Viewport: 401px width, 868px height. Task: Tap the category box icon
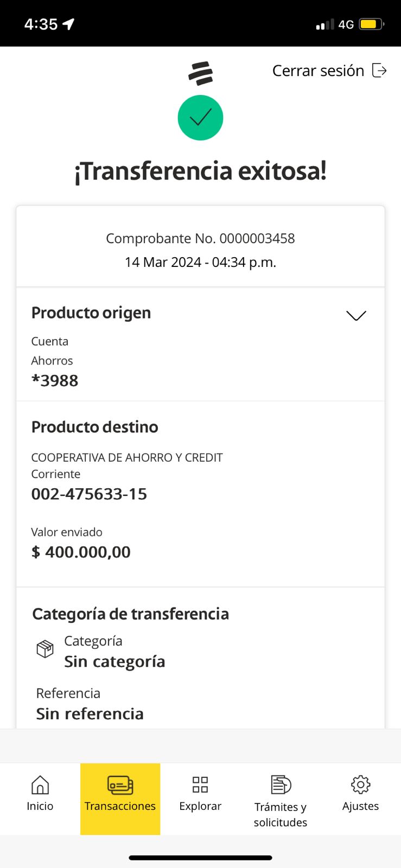(x=45, y=649)
